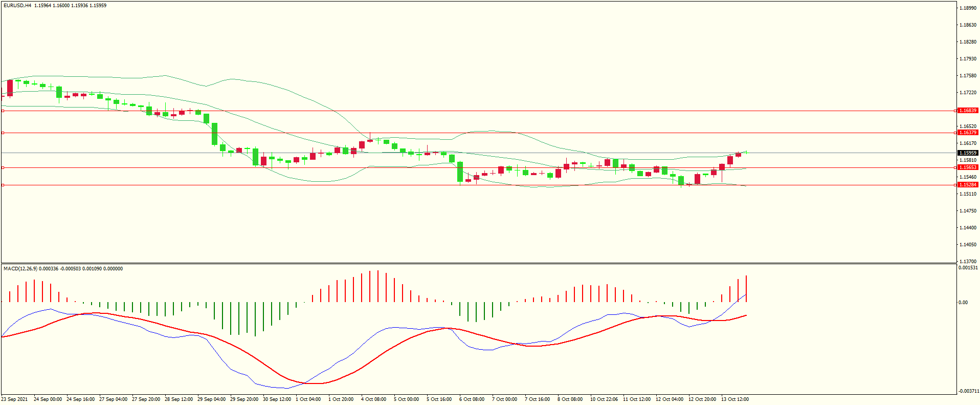
Task: Select the MACD(12,26,9) indicator label
Action: point(20,269)
